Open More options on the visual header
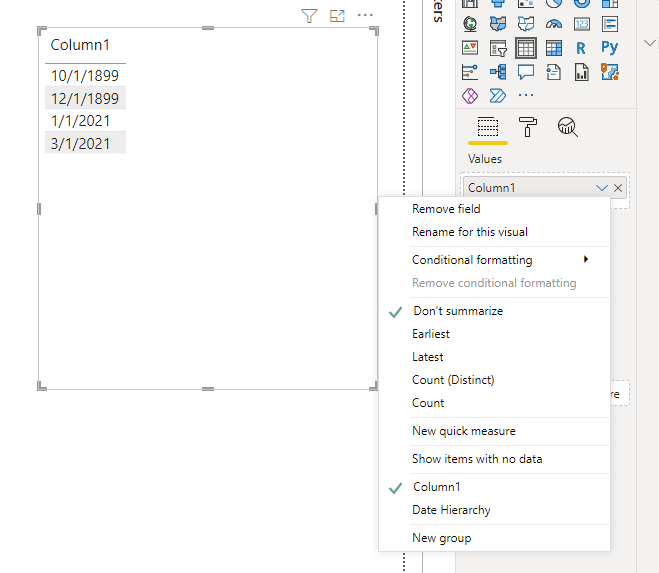Screen dimensions: 659x573 (x=365, y=15)
